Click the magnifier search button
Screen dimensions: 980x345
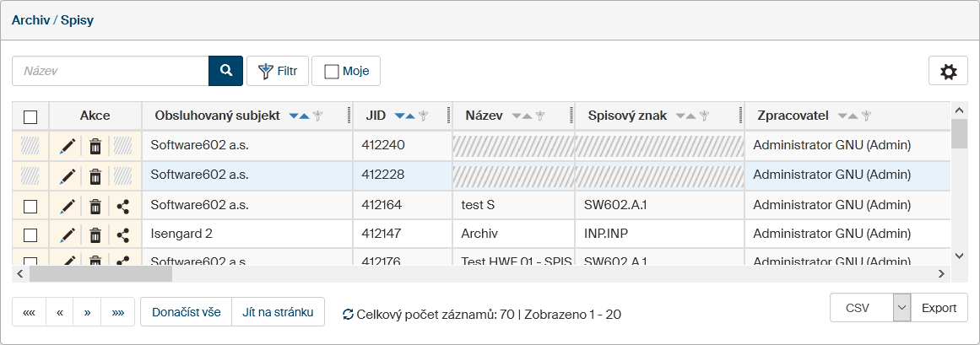pyautogui.click(x=225, y=71)
